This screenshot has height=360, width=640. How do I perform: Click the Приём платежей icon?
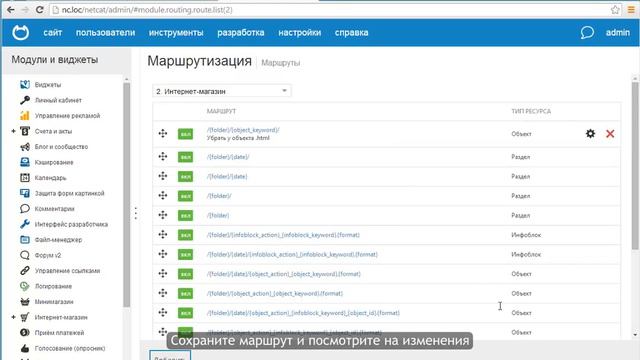tap(24, 333)
